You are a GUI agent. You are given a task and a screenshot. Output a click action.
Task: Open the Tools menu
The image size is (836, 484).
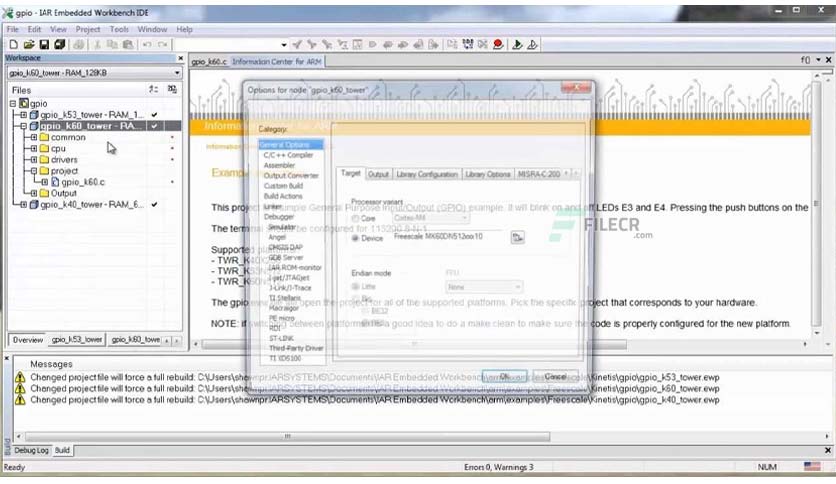[119, 29]
